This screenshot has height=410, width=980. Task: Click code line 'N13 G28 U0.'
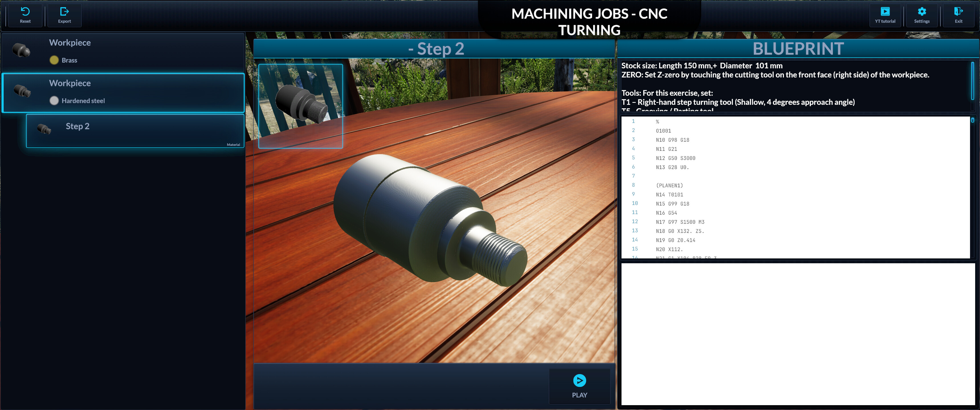click(672, 167)
